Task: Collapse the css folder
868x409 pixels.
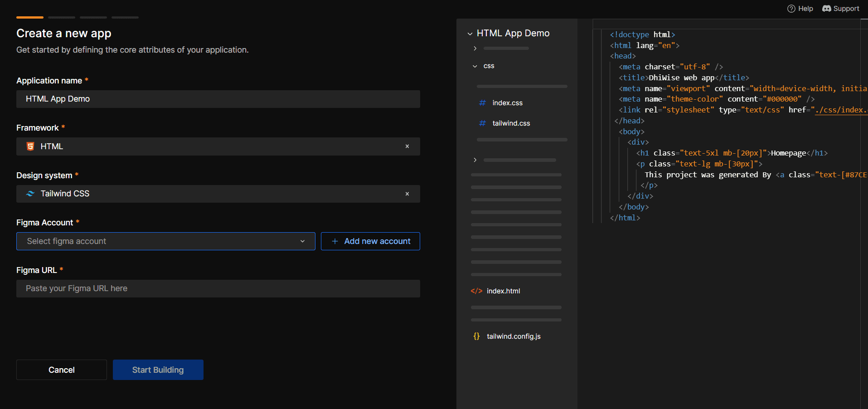Action: click(x=475, y=66)
